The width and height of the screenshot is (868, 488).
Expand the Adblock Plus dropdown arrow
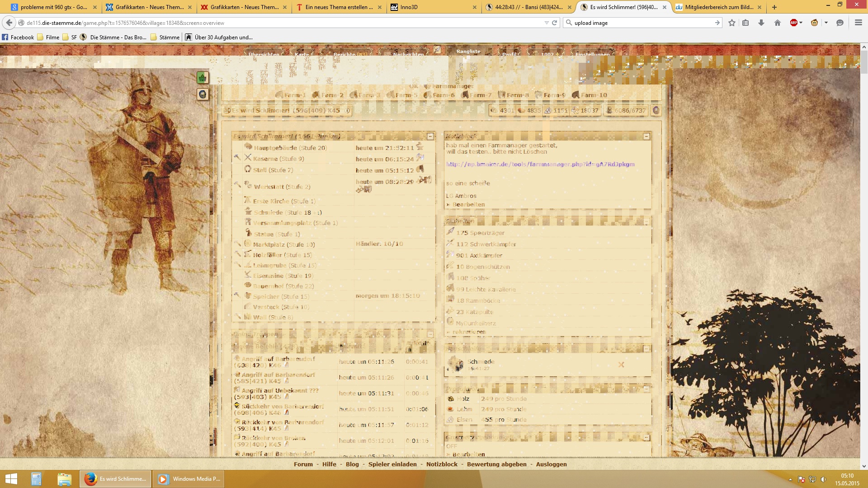click(801, 23)
